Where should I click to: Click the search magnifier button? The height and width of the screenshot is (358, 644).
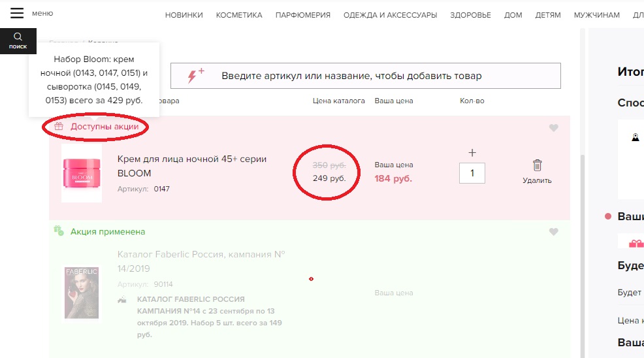[18, 41]
